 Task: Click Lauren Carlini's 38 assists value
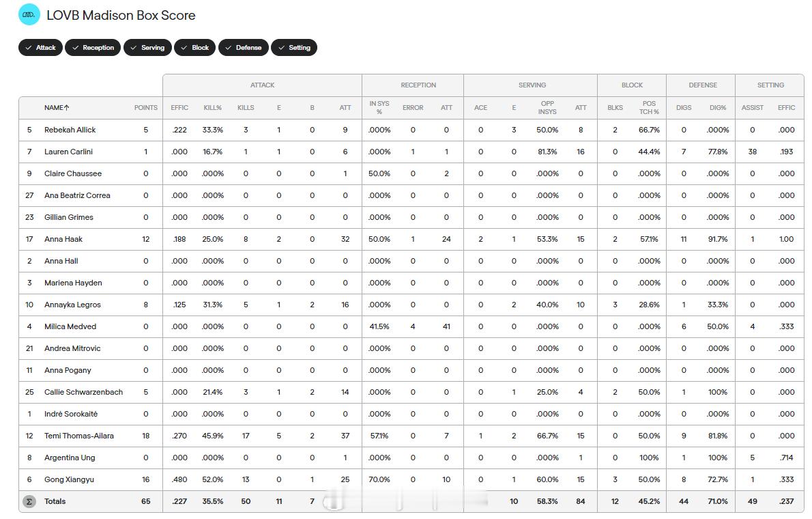(753, 152)
